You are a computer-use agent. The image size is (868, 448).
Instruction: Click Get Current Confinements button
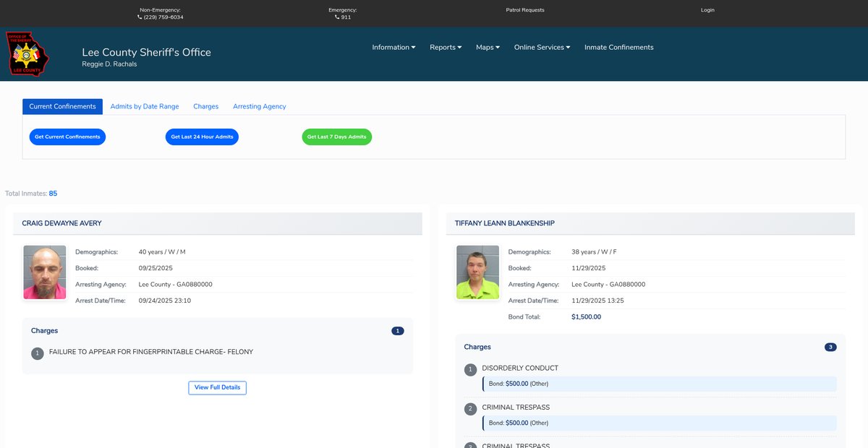[x=67, y=137]
